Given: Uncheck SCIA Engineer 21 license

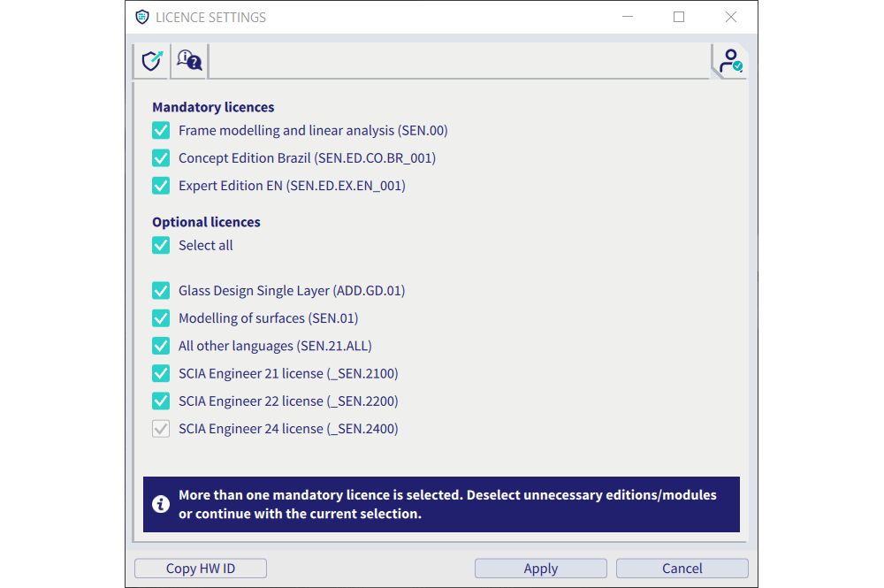Looking at the screenshot, I should coord(161,373).
